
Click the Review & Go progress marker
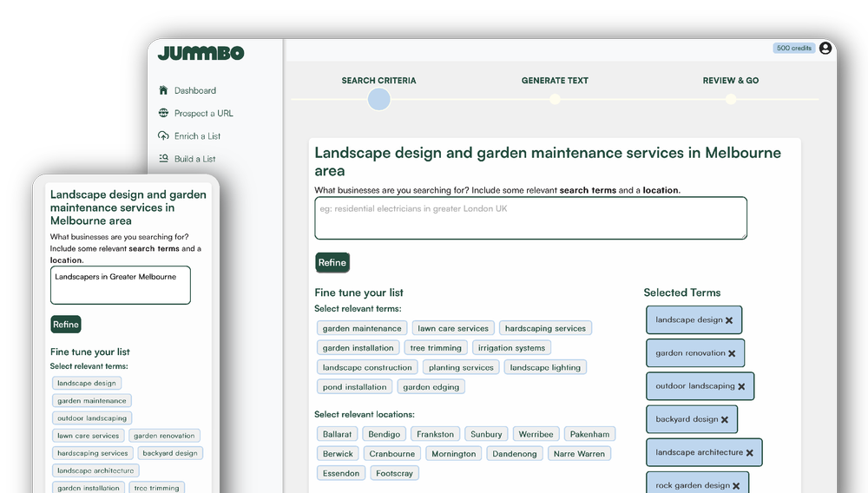[x=731, y=100]
